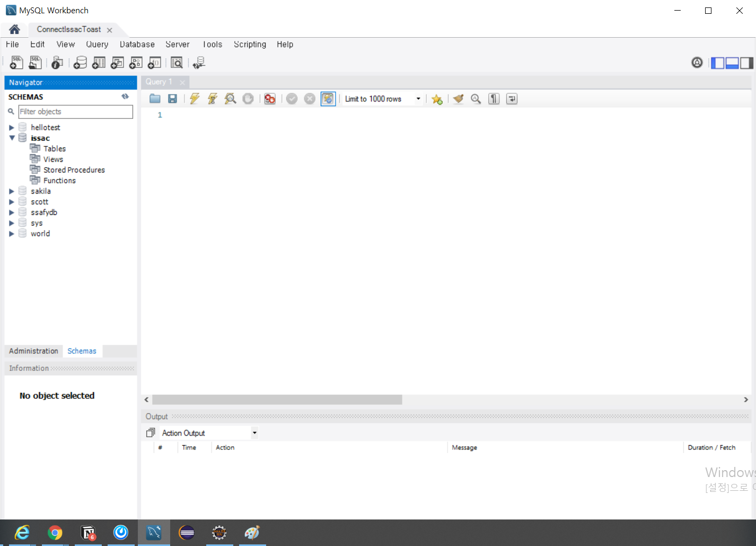Toggle invisible characters pilcrow button

(494, 99)
